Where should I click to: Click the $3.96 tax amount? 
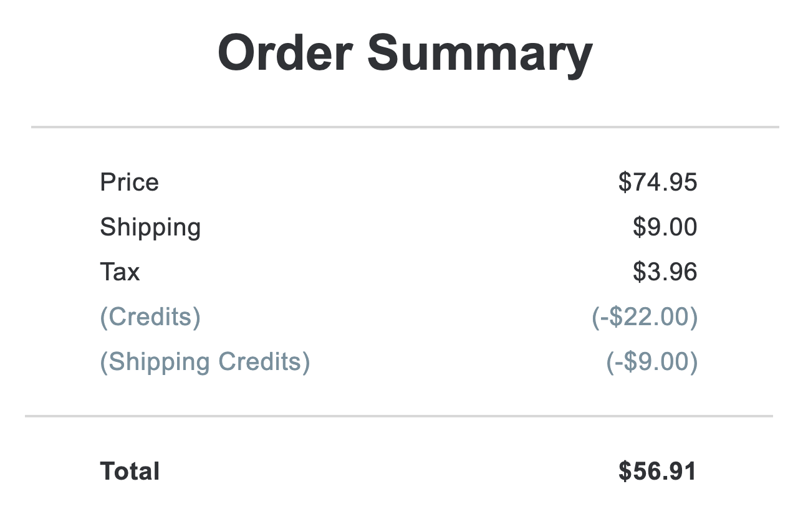pyautogui.click(x=665, y=272)
